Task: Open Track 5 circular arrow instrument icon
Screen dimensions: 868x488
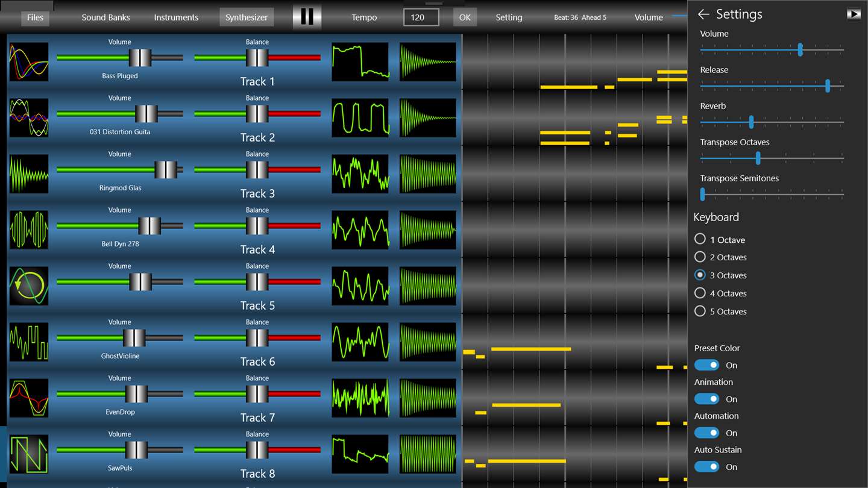Action: [x=29, y=286]
